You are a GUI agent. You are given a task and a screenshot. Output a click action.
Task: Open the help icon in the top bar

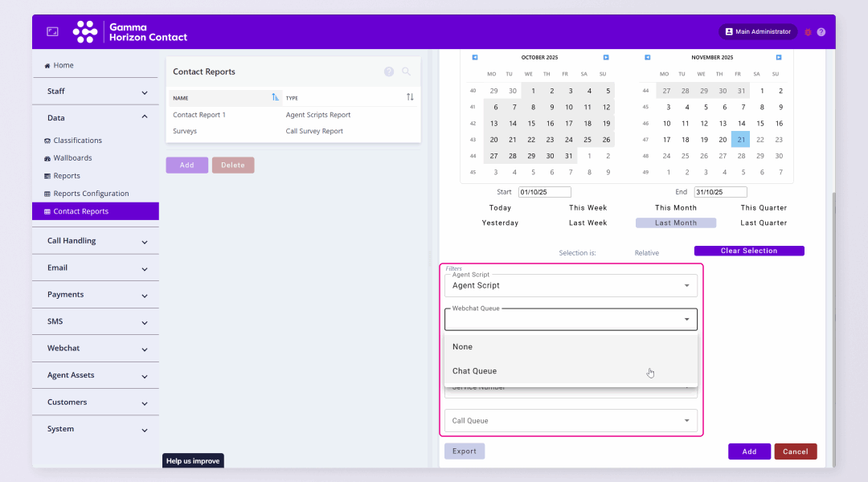click(x=821, y=32)
